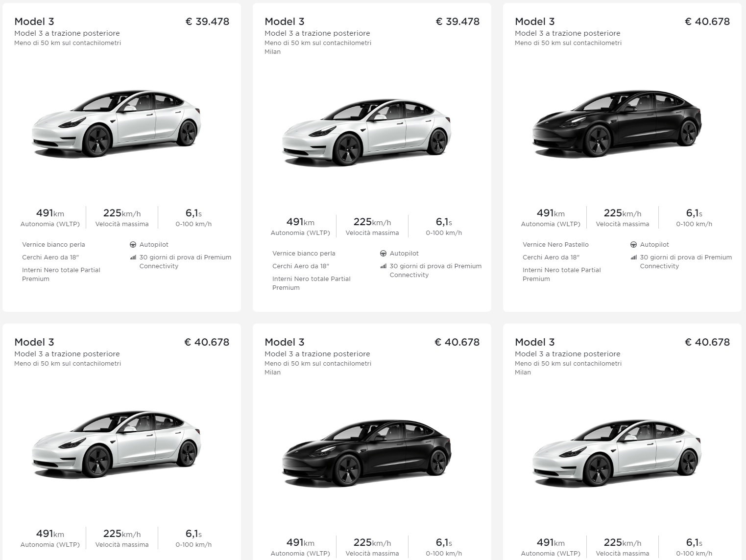Click the 'Model 3' title of the top-left card
This screenshot has height=560, width=746.
[32, 22]
